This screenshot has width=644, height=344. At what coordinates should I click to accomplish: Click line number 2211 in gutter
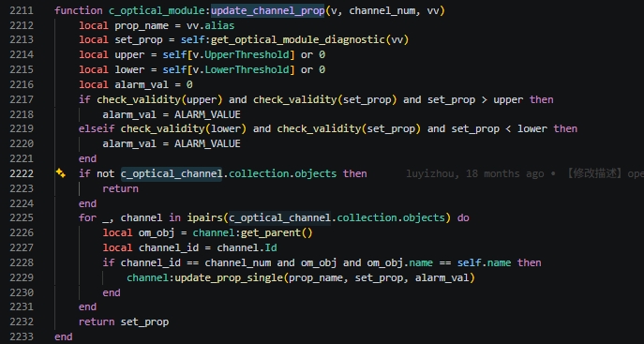[22, 10]
